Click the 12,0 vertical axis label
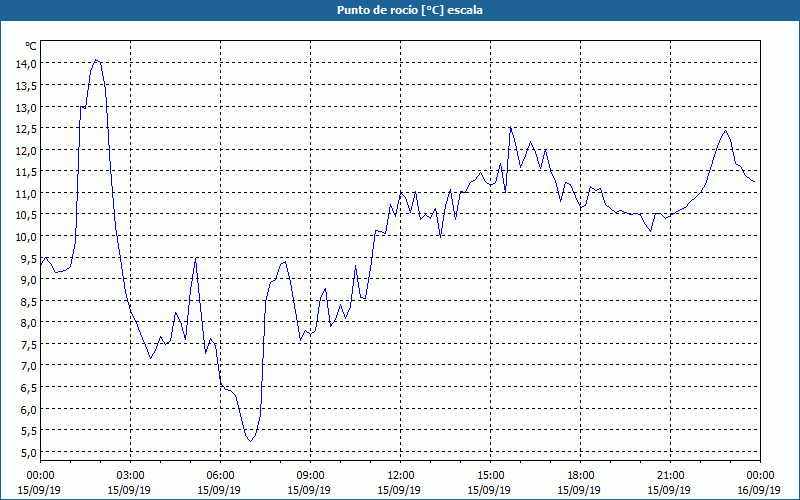 coord(26,150)
